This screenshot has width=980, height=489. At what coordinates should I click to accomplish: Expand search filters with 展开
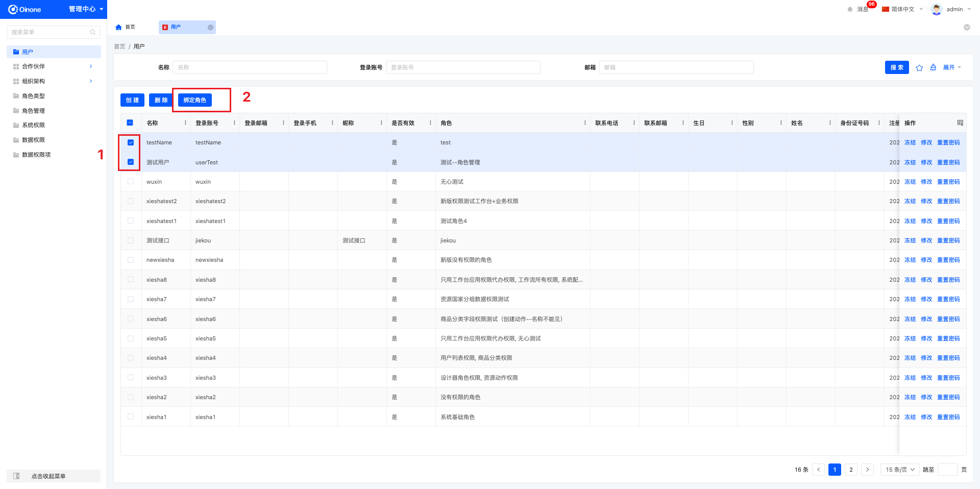(952, 67)
